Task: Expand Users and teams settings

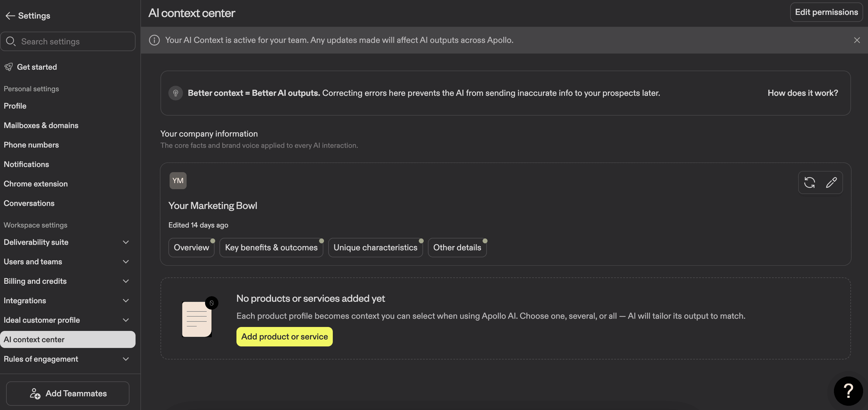Action: coord(126,262)
